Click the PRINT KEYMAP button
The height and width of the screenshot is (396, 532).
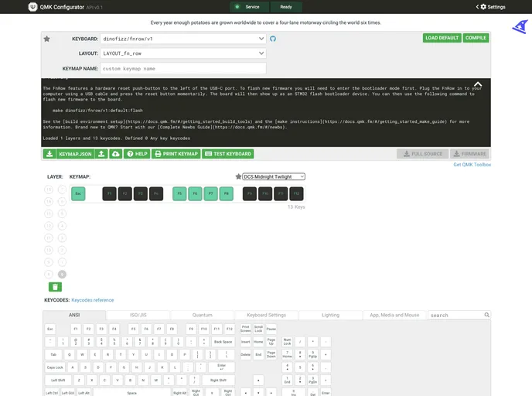(x=176, y=154)
